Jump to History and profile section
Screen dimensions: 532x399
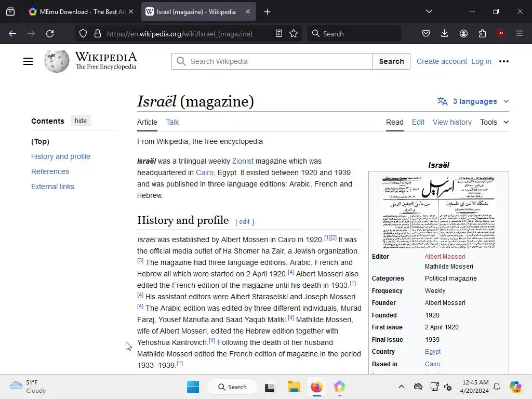pyautogui.click(x=61, y=156)
